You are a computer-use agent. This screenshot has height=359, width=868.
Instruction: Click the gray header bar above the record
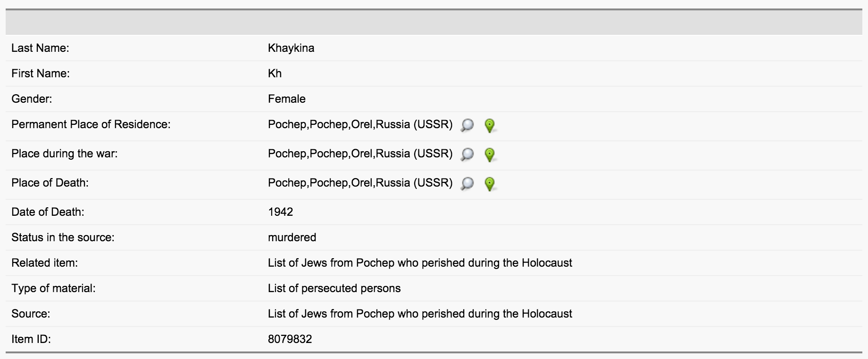click(434, 22)
